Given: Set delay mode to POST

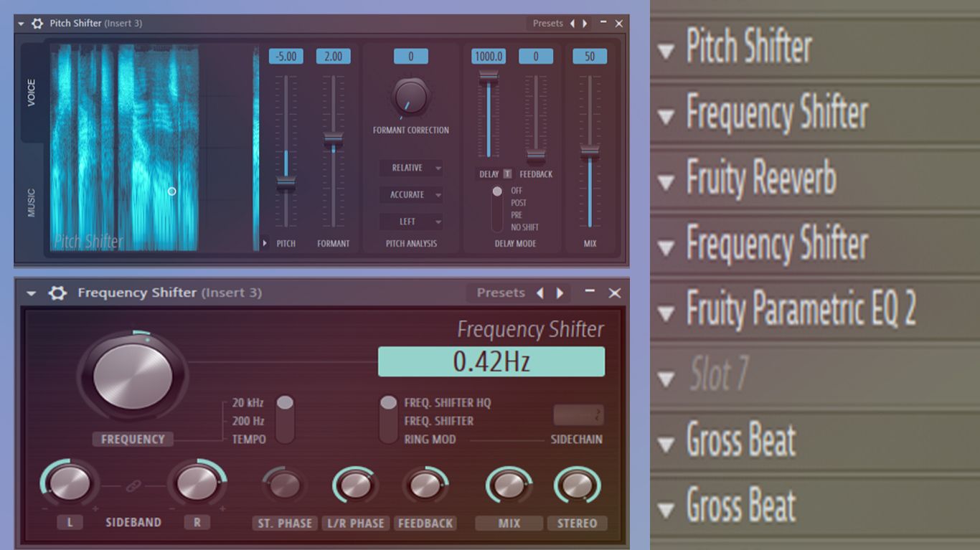Looking at the screenshot, I should tap(519, 203).
